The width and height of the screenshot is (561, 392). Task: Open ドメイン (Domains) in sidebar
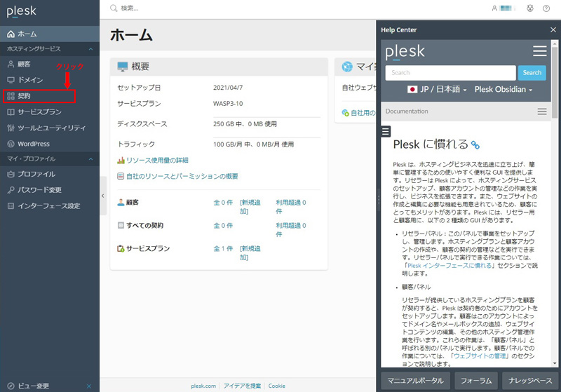(x=29, y=80)
